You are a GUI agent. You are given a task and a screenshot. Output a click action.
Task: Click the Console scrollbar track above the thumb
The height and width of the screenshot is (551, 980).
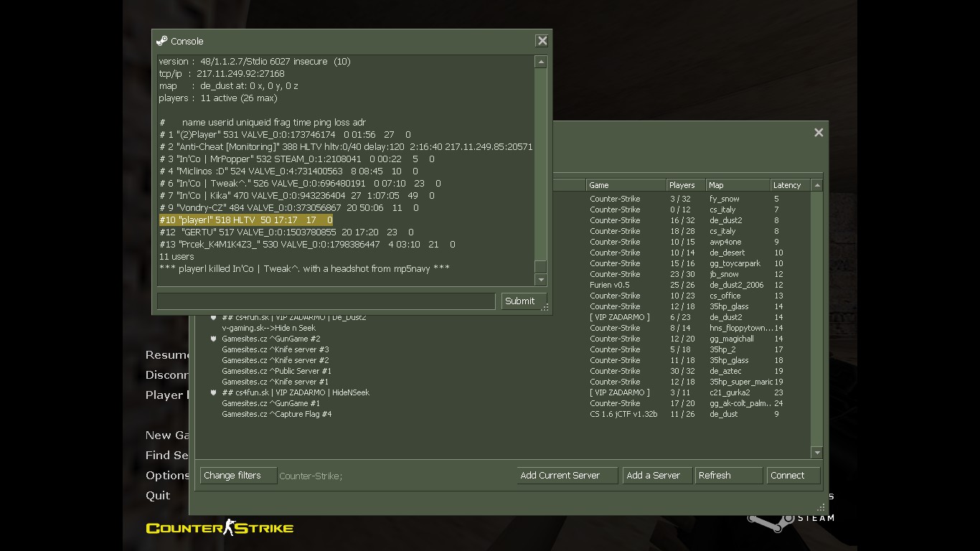541,164
